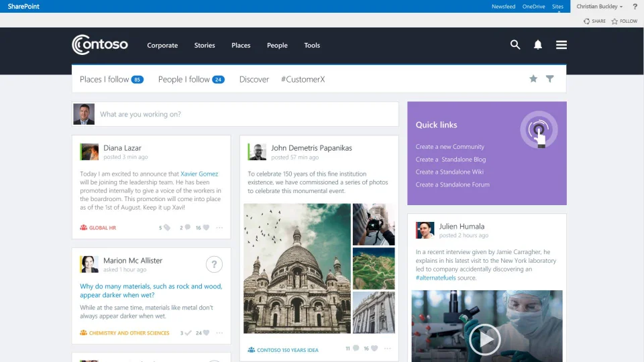Open the #CustomerX tab
The image size is (644, 362).
(x=303, y=79)
